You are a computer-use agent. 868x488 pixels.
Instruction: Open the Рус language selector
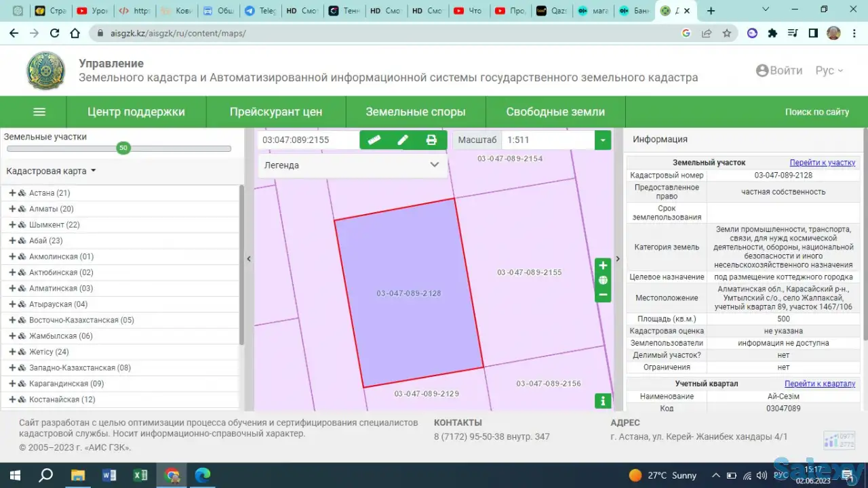pyautogui.click(x=829, y=70)
